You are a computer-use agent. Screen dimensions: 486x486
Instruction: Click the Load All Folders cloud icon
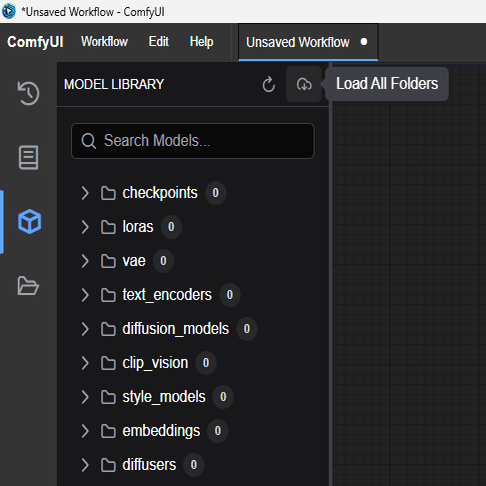[x=304, y=84]
